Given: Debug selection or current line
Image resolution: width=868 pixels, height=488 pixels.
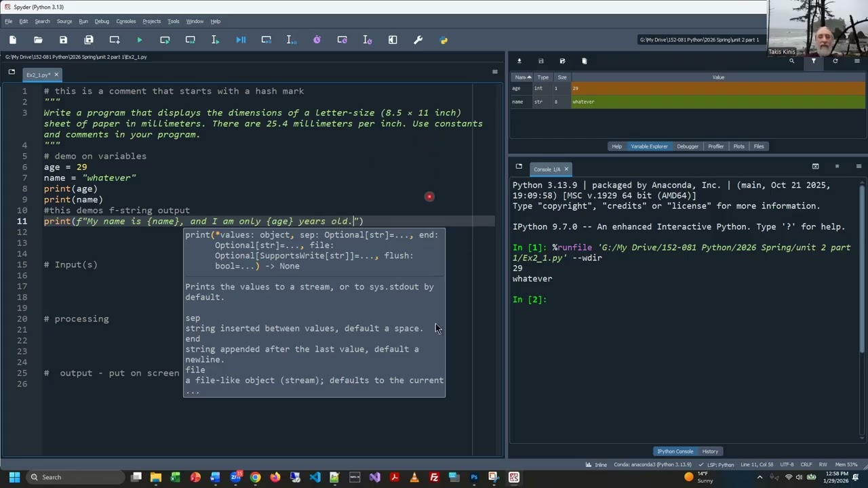Looking at the screenshot, I should tap(292, 40).
